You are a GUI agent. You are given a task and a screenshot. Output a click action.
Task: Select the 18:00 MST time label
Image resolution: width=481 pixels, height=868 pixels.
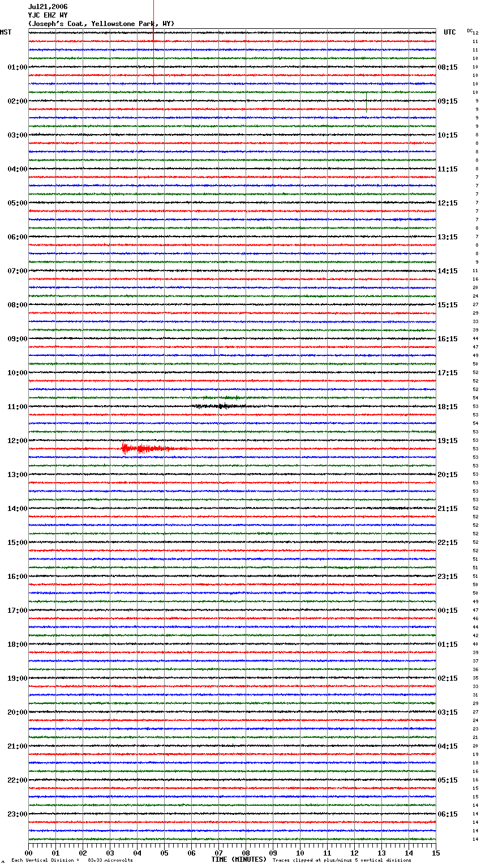[18, 644]
